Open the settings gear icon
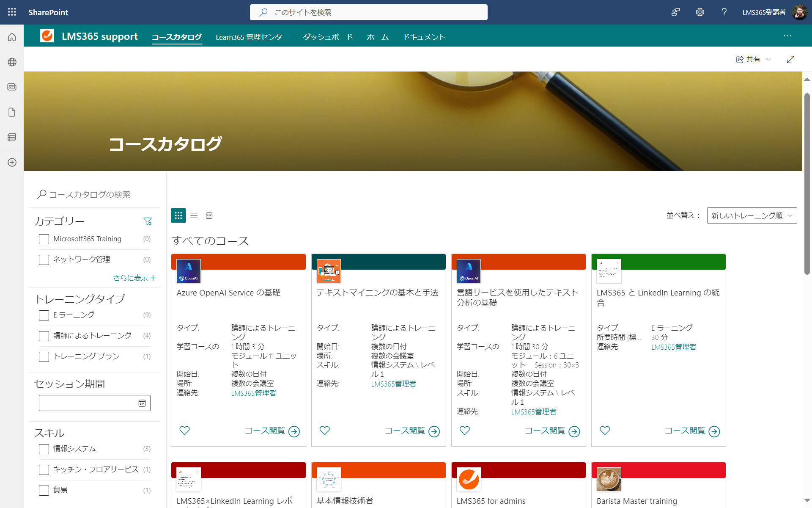 tap(700, 12)
